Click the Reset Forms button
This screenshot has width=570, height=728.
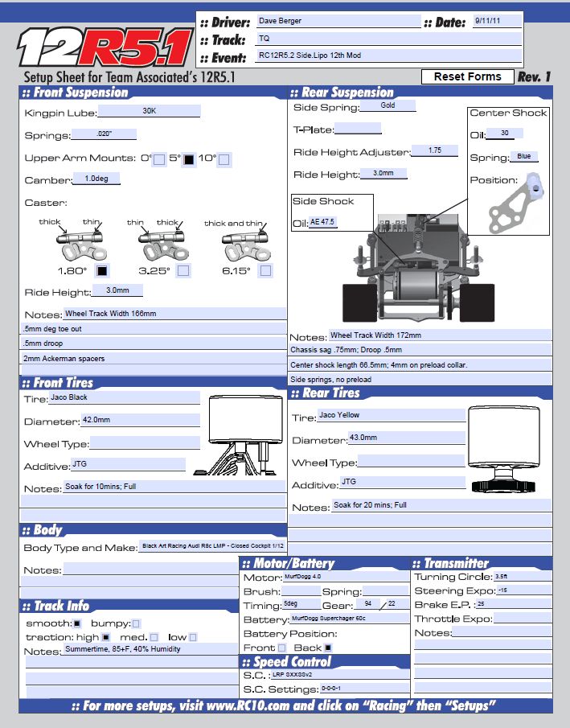467,76
